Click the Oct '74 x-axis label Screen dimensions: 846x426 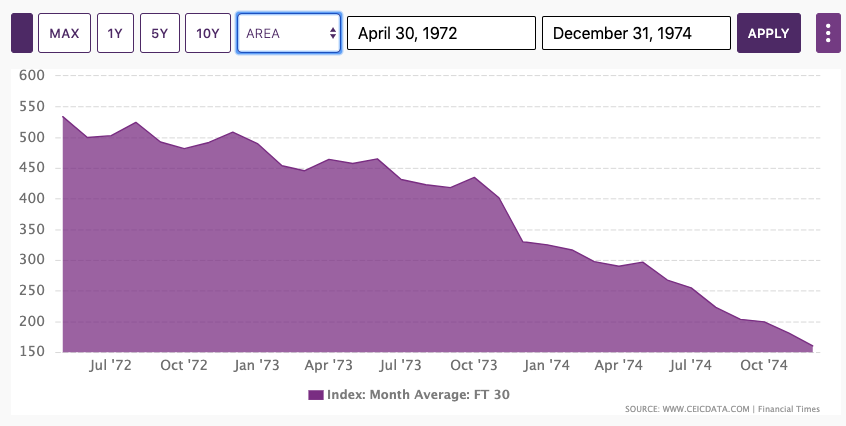click(x=764, y=366)
